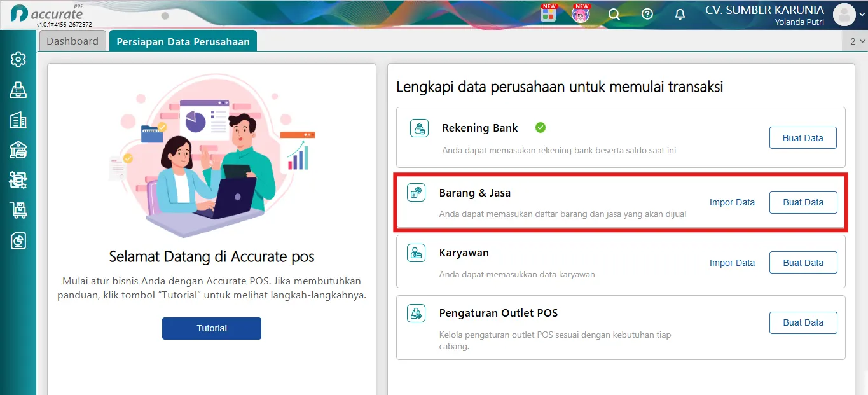Open the cart transfer icon in the sidebar

pyautogui.click(x=18, y=180)
